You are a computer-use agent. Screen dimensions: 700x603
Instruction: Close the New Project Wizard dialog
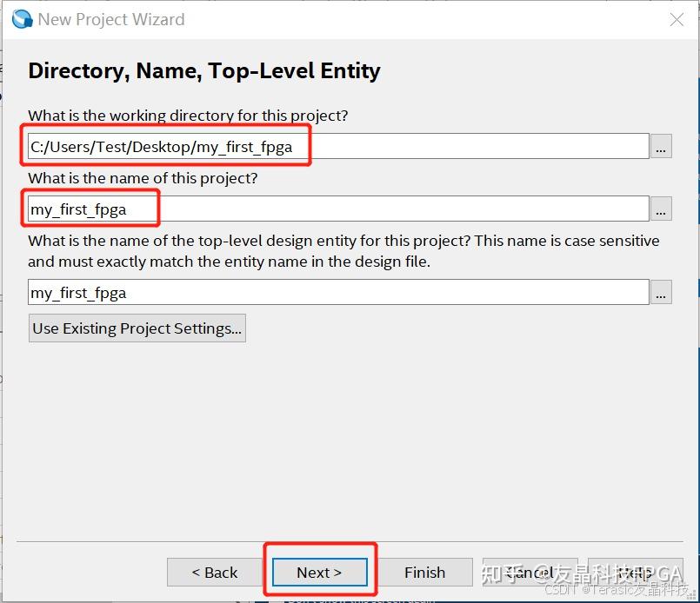point(677,20)
